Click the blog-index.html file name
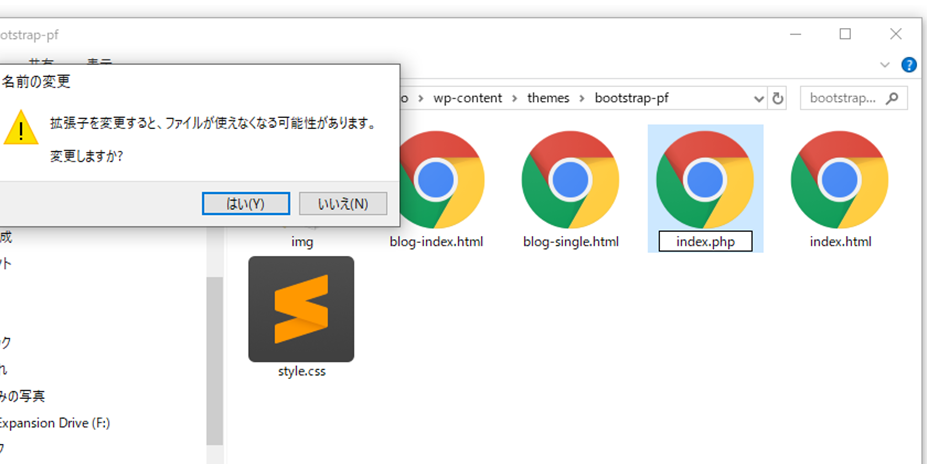Image resolution: width=927 pixels, height=466 pixels. click(x=436, y=242)
